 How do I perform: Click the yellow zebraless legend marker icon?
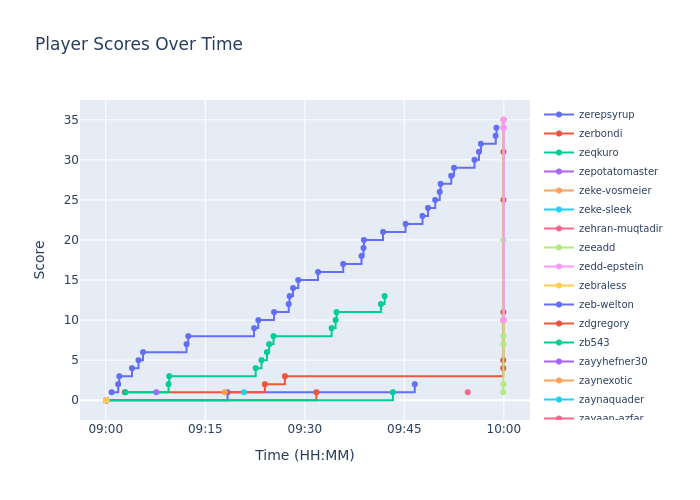(x=559, y=286)
